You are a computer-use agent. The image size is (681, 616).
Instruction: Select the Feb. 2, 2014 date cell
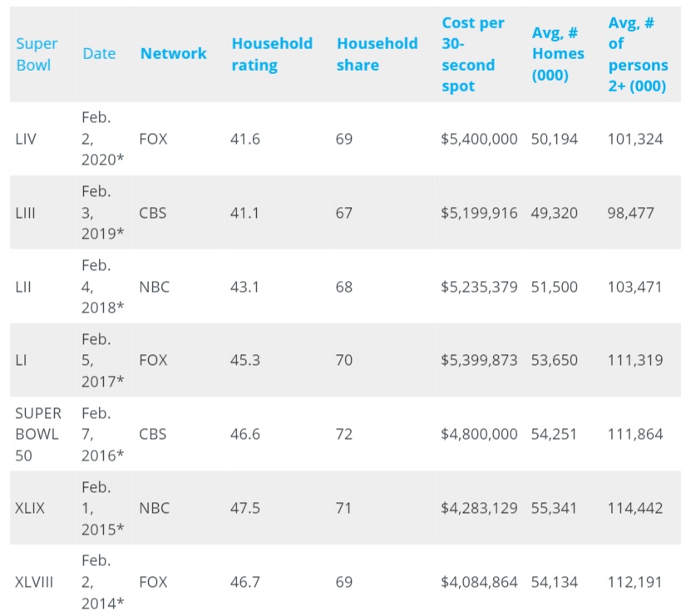(102, 582)
